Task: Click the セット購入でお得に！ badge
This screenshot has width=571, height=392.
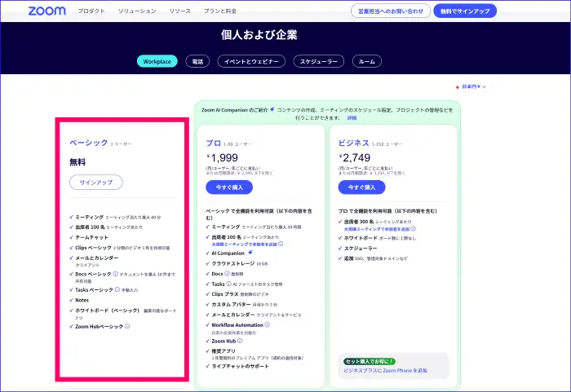Action: [x=370, y=361]
